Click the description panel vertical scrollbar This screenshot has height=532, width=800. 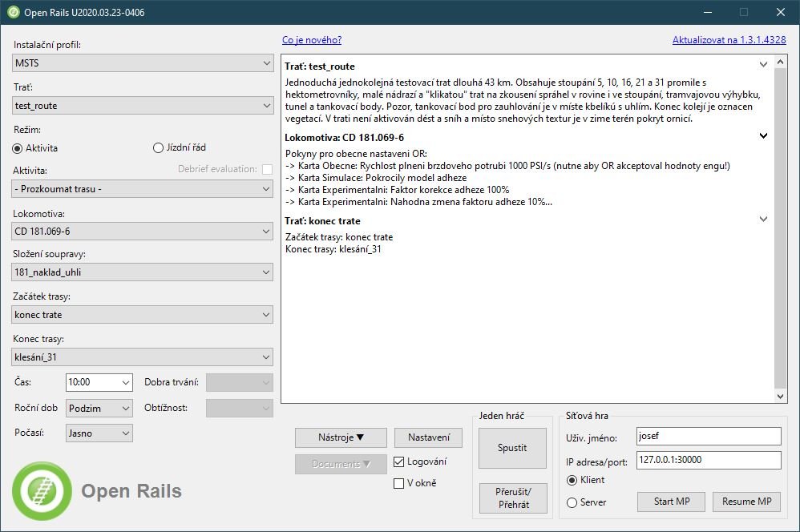(x=782, y=228)
